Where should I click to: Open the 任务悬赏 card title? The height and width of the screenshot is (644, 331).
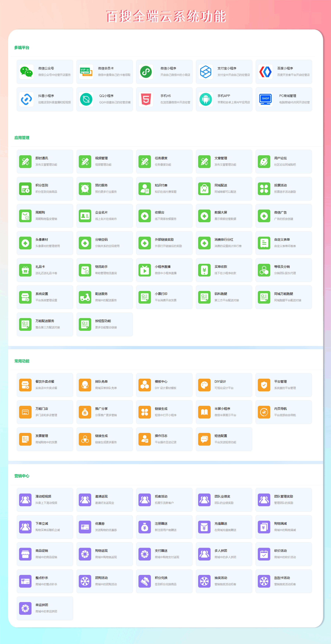161,158
